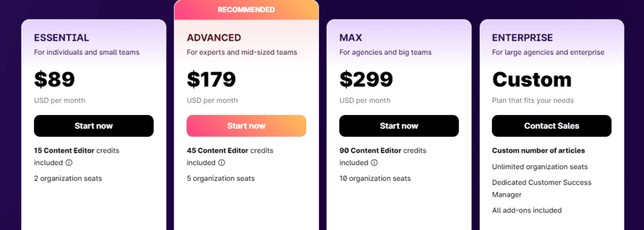Click the ADVANCED plan heading
This screenshot has height=230, width=644.
214,38
